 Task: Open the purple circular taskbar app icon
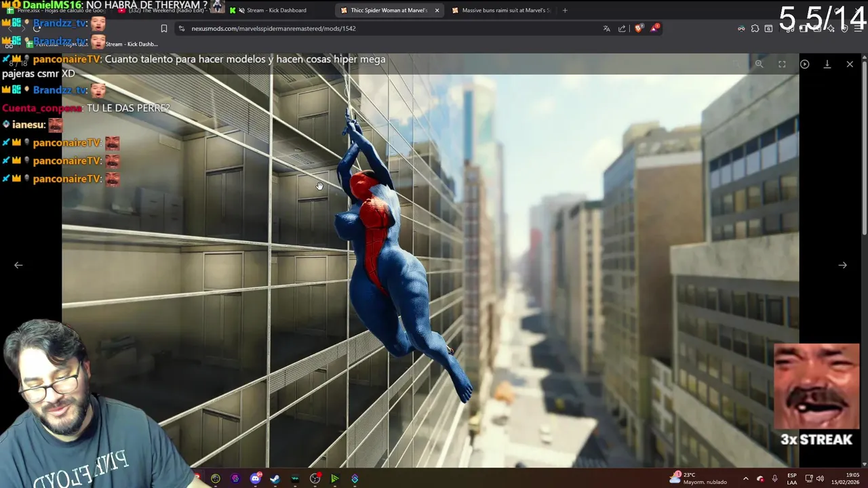(x=235, y=479)
